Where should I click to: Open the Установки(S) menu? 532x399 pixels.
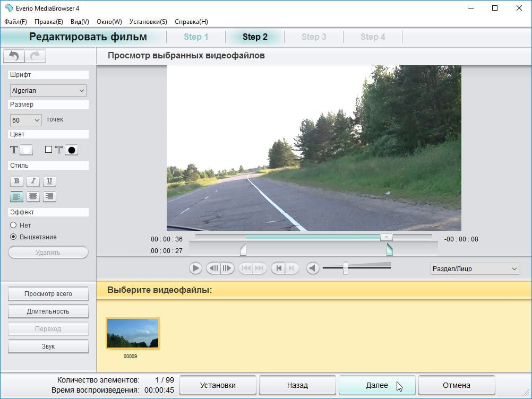148,22
